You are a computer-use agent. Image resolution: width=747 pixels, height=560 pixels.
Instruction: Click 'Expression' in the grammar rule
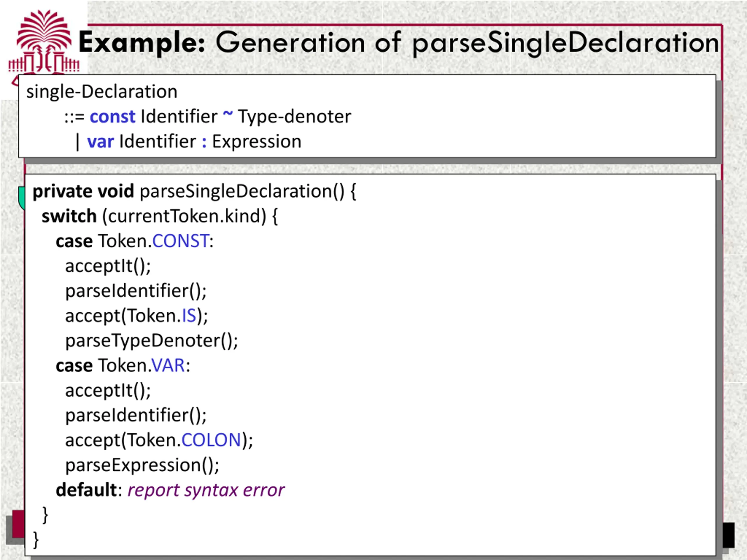point(257,142)
